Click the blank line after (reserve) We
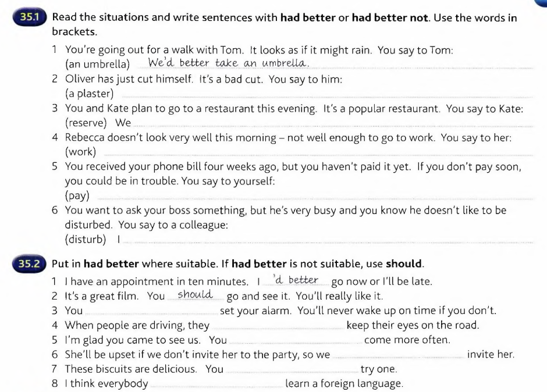The image size is (547, 392). click(x=333, y=125)
